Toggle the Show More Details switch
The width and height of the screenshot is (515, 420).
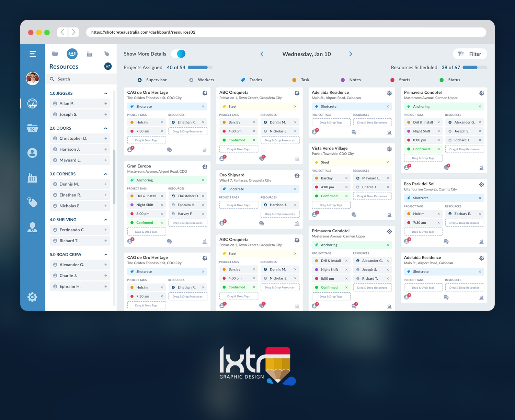click(178, 54)
